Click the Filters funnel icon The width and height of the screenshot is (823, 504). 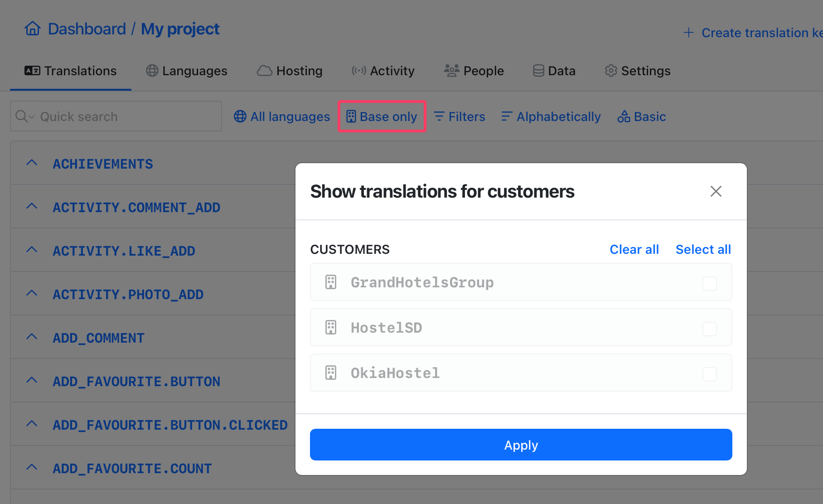pyautogui.click(x=439, y=116)
